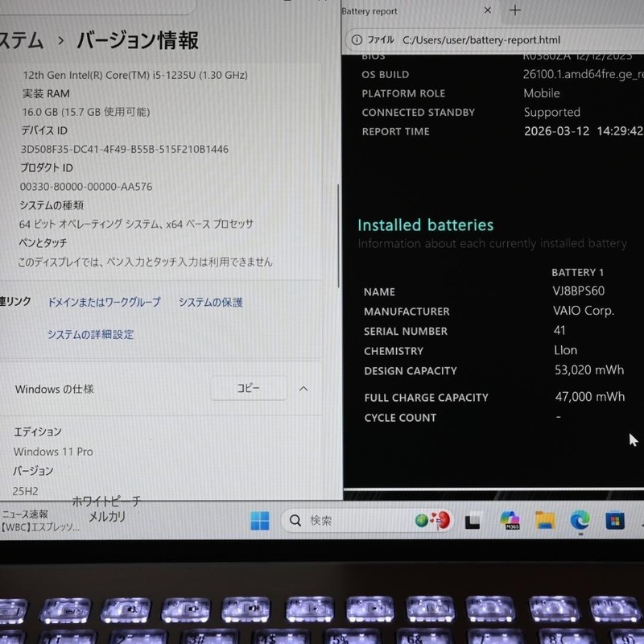Open Microsoft Store from the taskbar

pyautogui.click(x=615, y=521)
